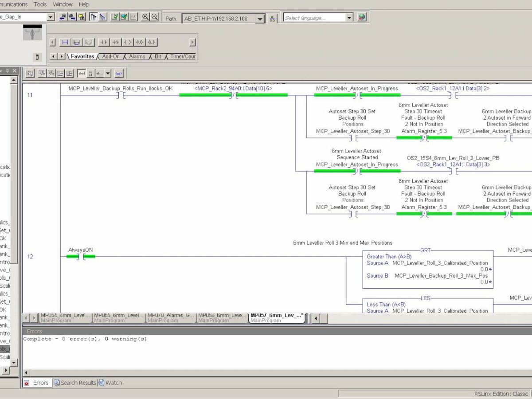Image resolution: width=532 pixels, height=399 pixels.
Task: Toggle the ab... truncated text display option
Action: [99, 73]
